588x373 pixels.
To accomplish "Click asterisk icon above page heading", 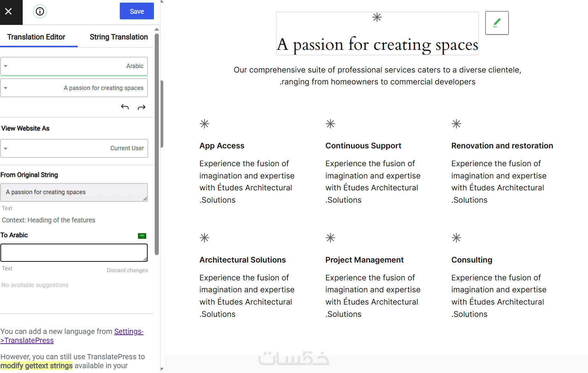I will click(377, 17).
